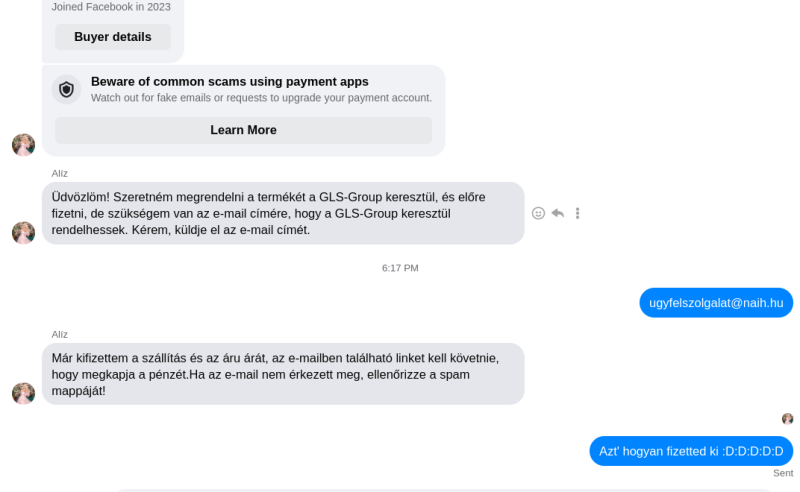Viewport: 800px width, 492px height.
Task: Click the Alíz name above the payment message
Action: coord(60,334)
